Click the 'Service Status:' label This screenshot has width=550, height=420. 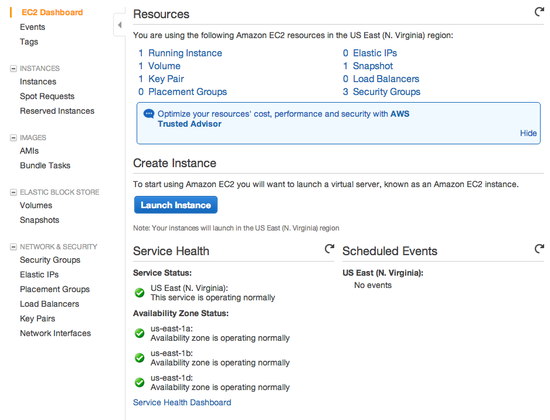(x=162, y=273)
